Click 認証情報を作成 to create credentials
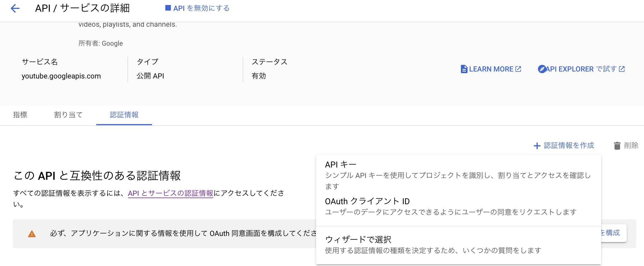This screenshot has width=644, height=266. pyautogui.click(x=568, y=145)
